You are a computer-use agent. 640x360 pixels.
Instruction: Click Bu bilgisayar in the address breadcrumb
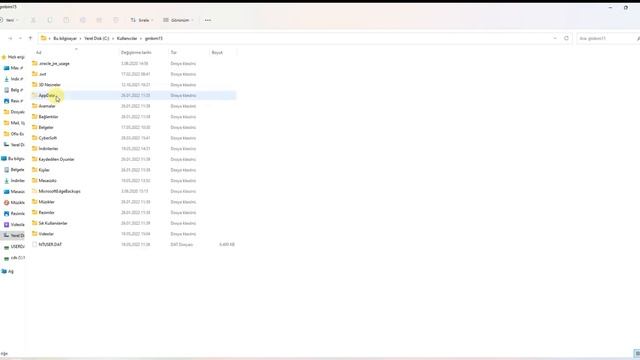(x=65, y=38)
